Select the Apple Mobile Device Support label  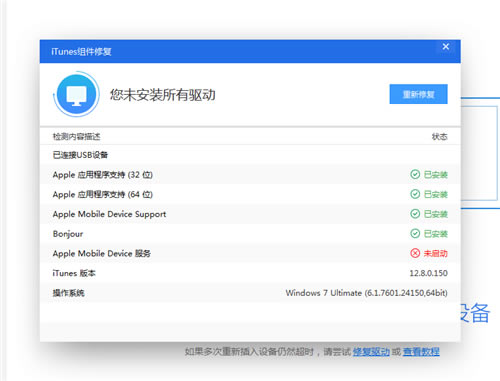(109, 214)
